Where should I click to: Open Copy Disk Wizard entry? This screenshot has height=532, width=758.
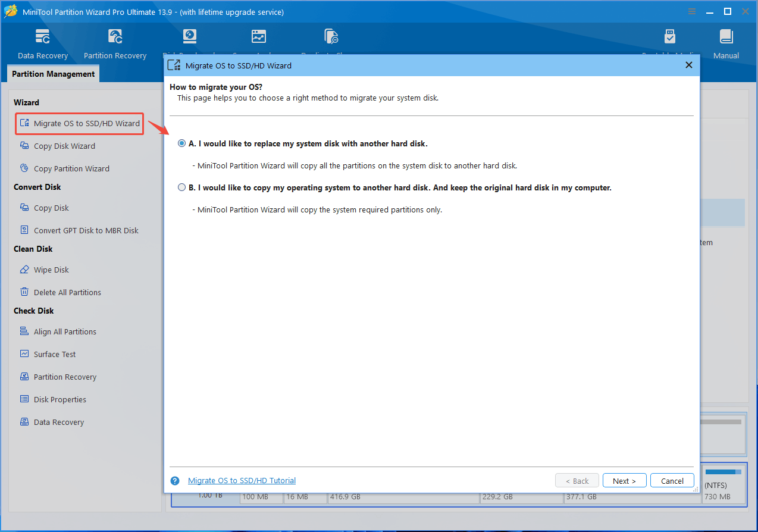click(64, 146)
